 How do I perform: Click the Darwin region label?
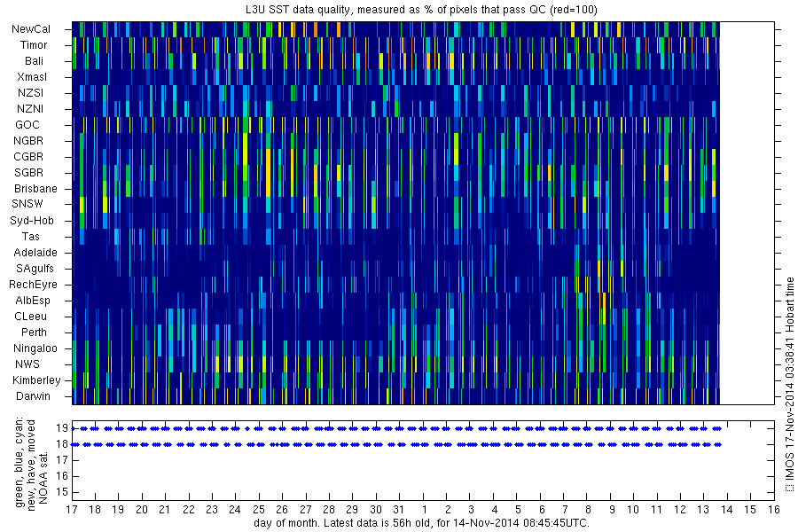(x=33, y=396)
